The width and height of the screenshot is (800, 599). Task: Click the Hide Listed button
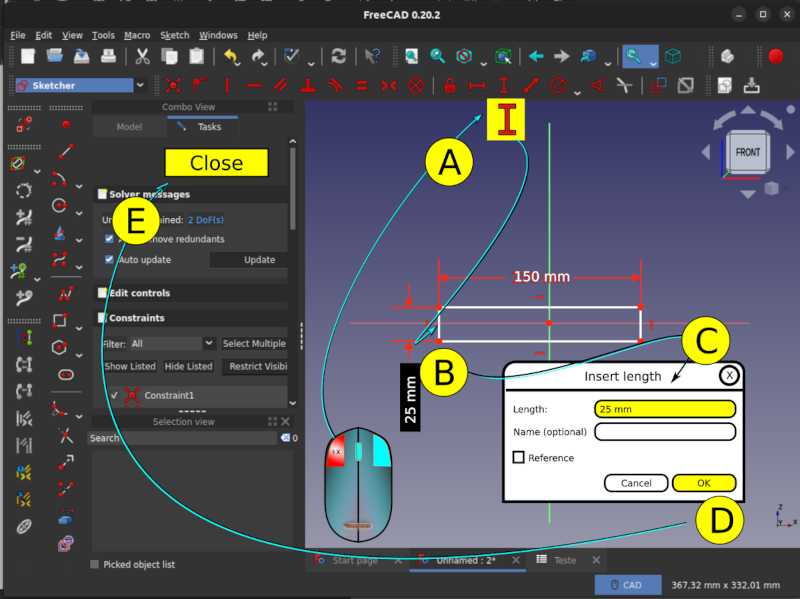tap(188, 366)
